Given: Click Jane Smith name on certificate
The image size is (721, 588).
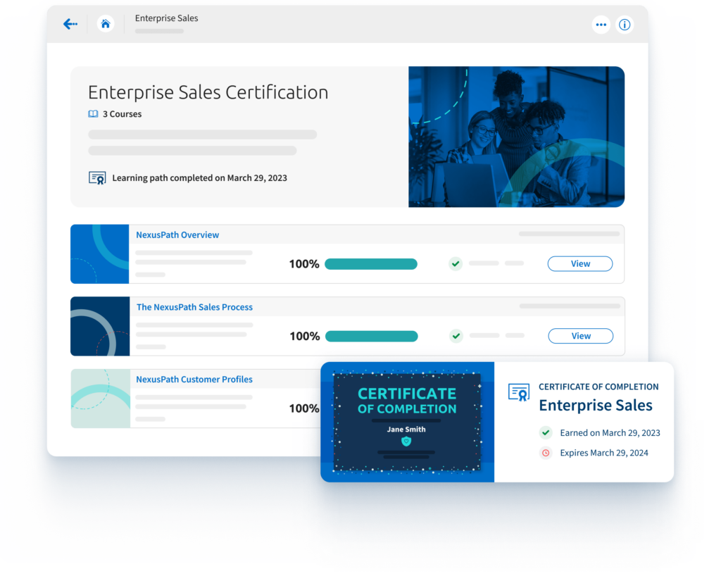Looking at the screenshot, I should 406,430.
